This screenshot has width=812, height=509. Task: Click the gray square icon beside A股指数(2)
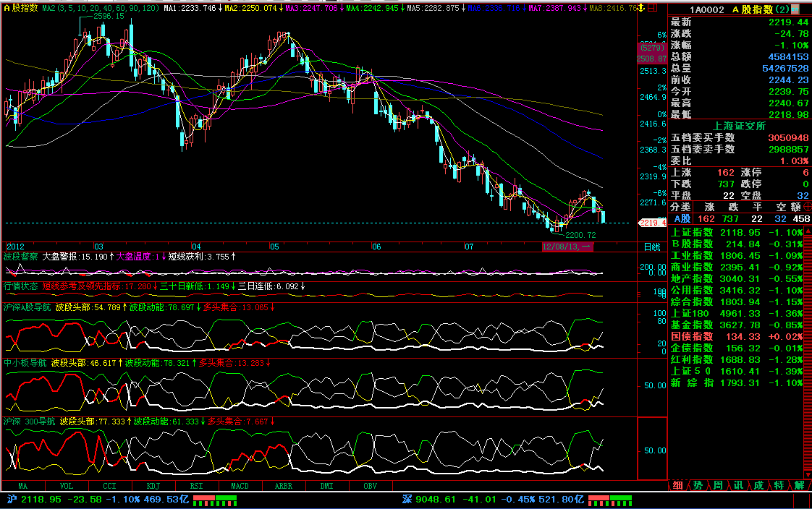pos(796,9)
